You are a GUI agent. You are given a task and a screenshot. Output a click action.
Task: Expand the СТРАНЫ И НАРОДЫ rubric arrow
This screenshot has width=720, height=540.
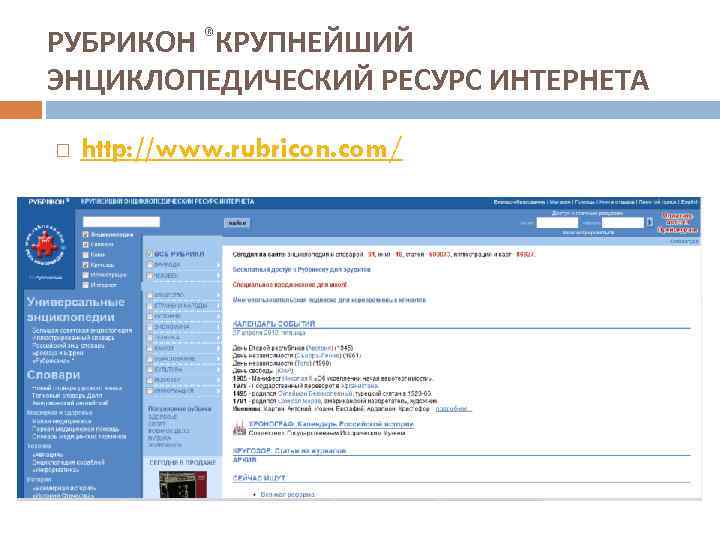click(219, 305)
